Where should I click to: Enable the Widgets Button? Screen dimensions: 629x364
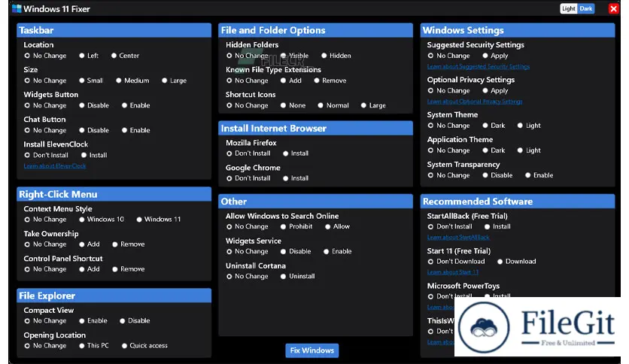136,105
